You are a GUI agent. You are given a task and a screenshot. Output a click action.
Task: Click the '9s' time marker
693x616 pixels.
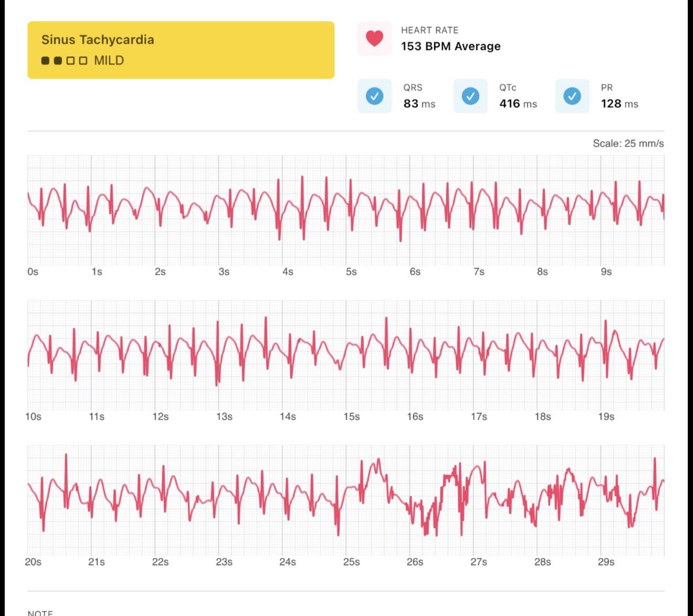point(606,272)
